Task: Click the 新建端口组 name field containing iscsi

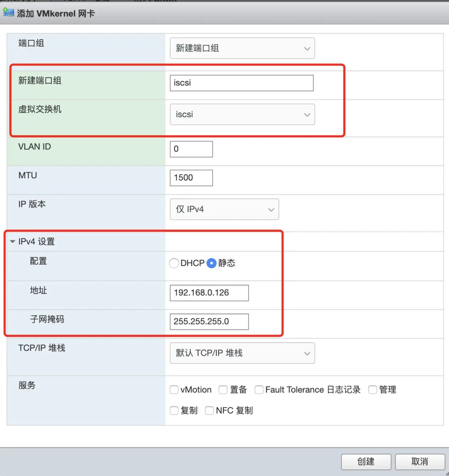Action: pos(242,83)
